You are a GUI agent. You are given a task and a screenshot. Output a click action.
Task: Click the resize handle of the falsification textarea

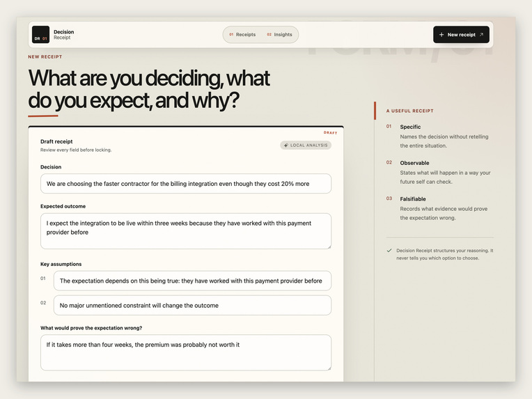[329, 368]
